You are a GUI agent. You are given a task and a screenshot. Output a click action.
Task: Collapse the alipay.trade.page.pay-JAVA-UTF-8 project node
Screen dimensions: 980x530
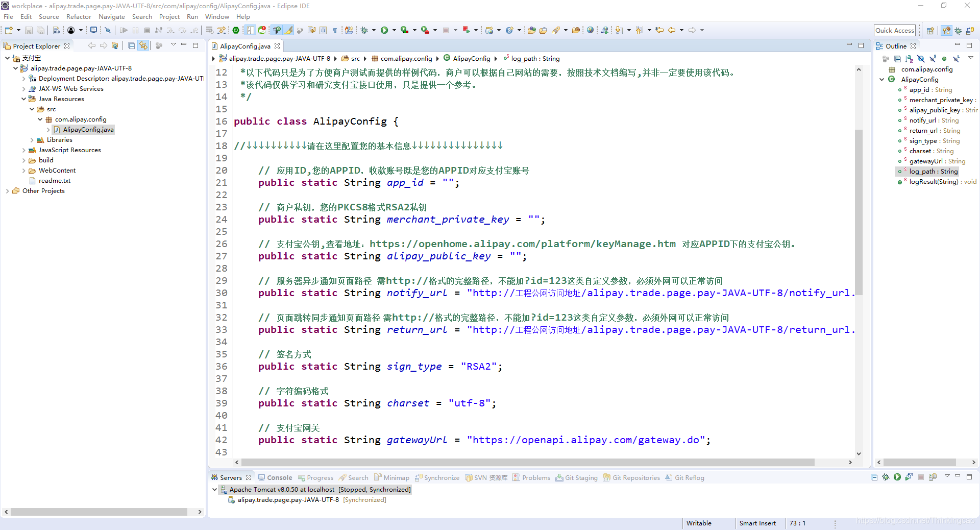[15, 68]
